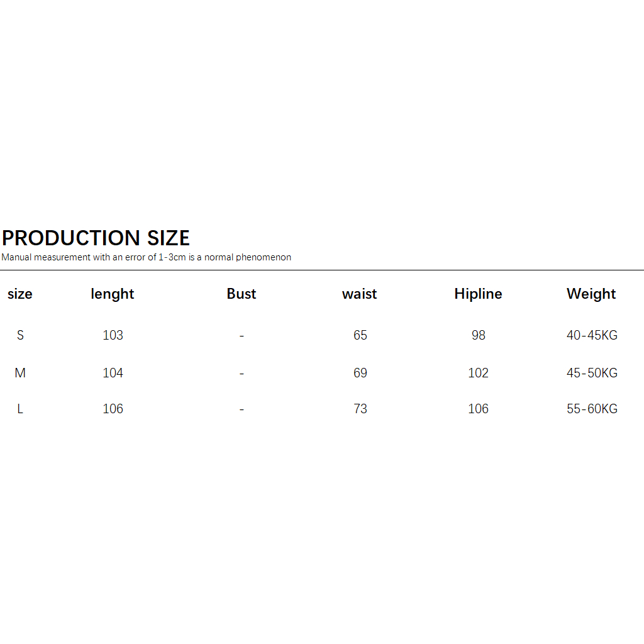Click the length value 103

(x=113, y=335)
